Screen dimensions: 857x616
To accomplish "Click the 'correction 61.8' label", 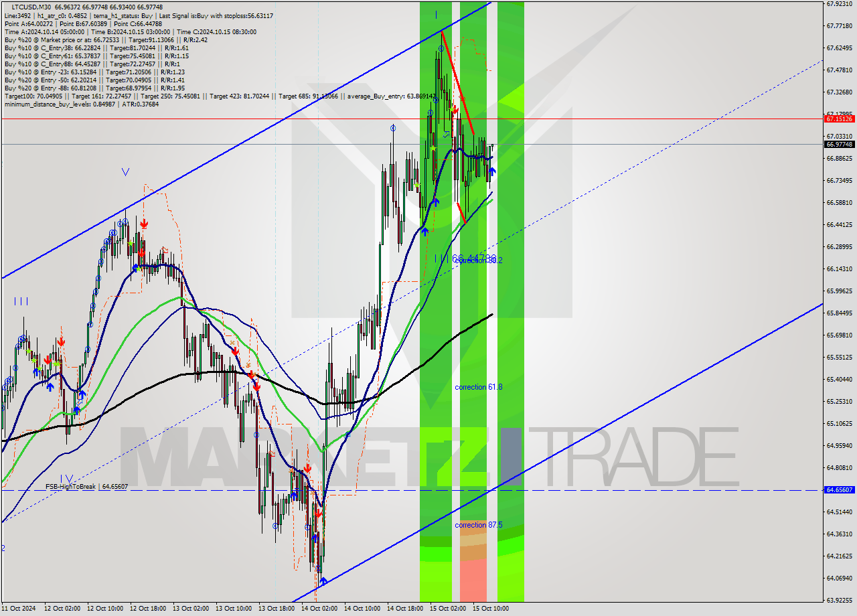I will pos(478,387).
